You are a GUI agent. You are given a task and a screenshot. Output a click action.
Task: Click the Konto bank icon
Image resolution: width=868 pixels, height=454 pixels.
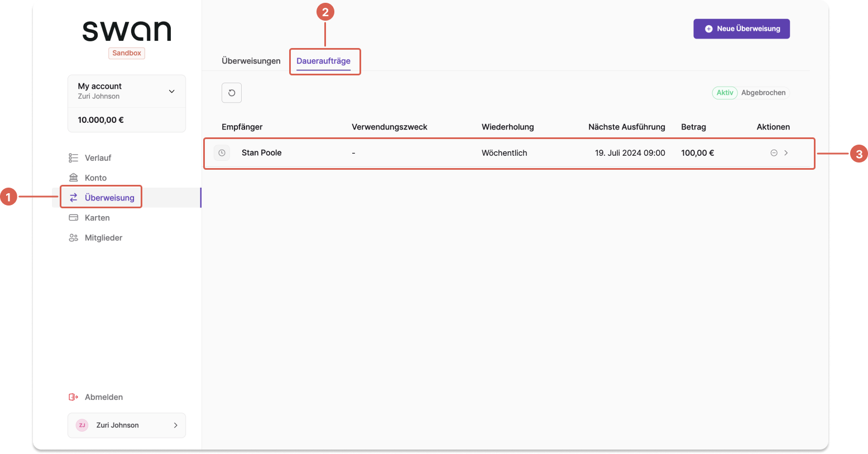tap(73, 178)
